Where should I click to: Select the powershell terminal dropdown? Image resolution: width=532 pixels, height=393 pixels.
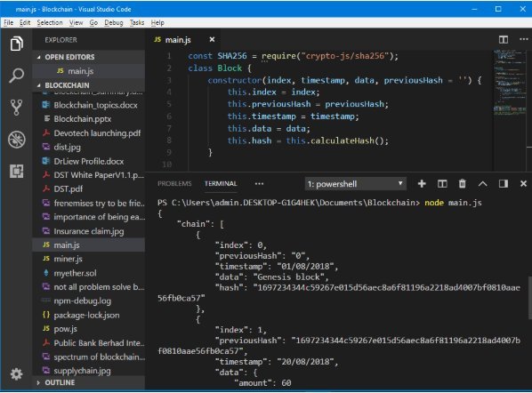355,184
